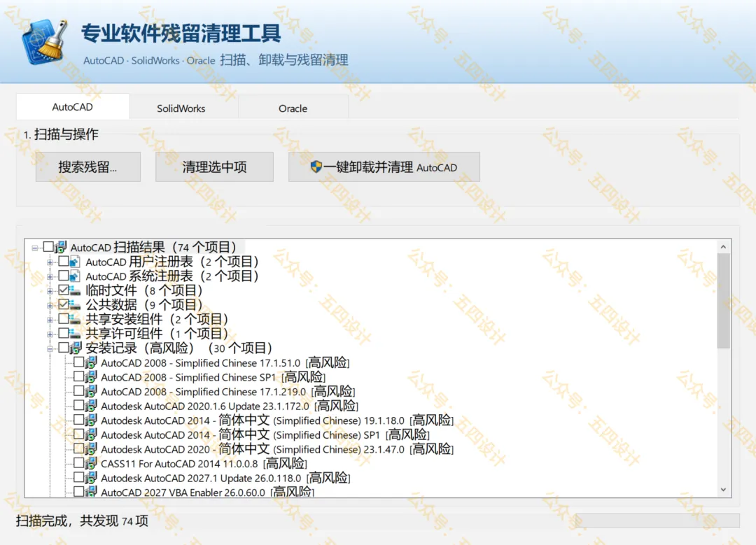Click icon of AutoCAD 2027.1 Update entry

(x=90, y=478)
